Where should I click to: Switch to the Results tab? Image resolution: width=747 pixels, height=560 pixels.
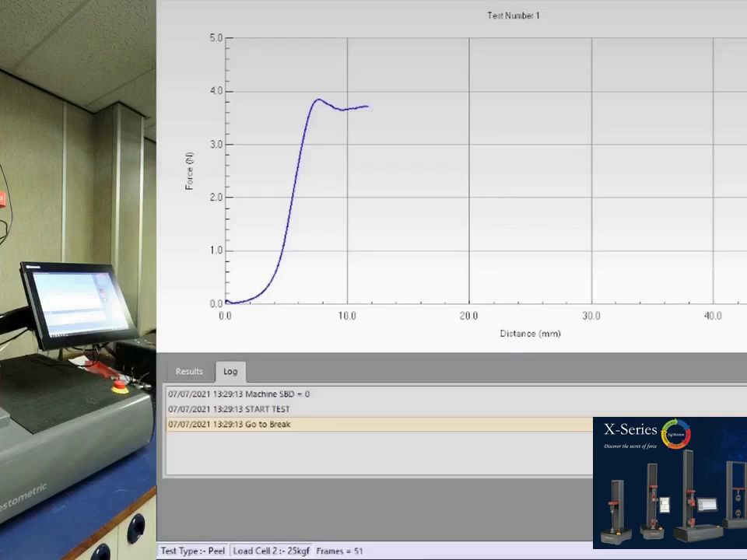pyautogui.click(x=188, y=372)
